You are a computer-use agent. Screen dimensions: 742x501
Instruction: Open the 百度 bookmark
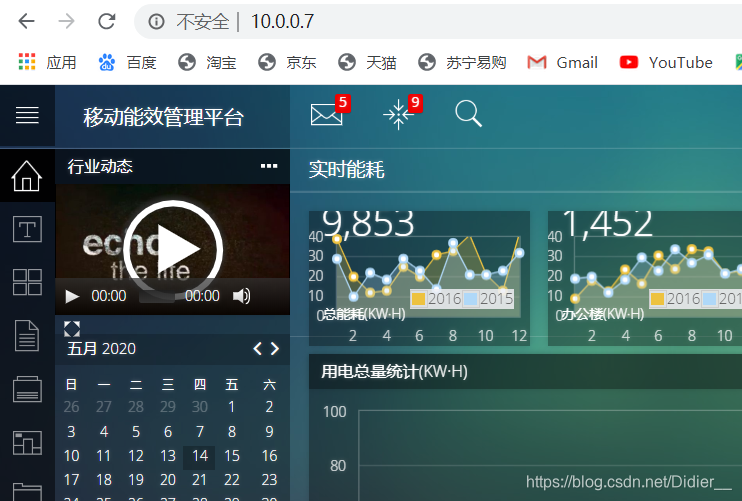tap(127, 62)
